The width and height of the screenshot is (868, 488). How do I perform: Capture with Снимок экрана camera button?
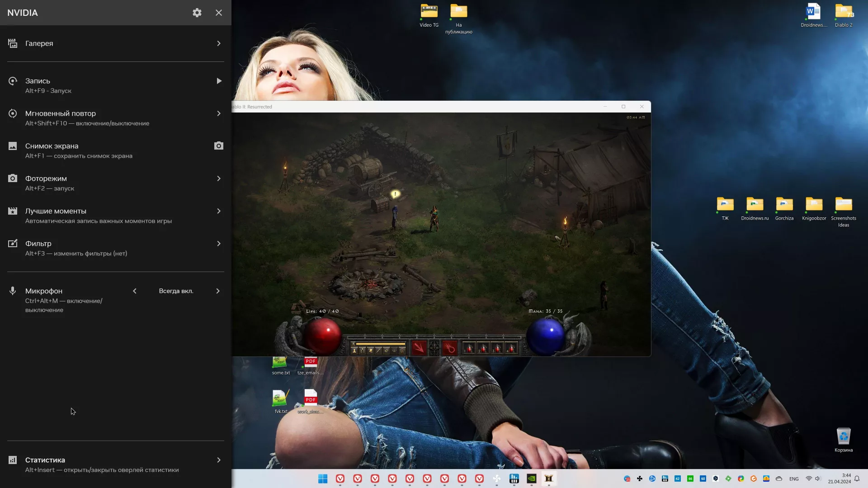219,145
